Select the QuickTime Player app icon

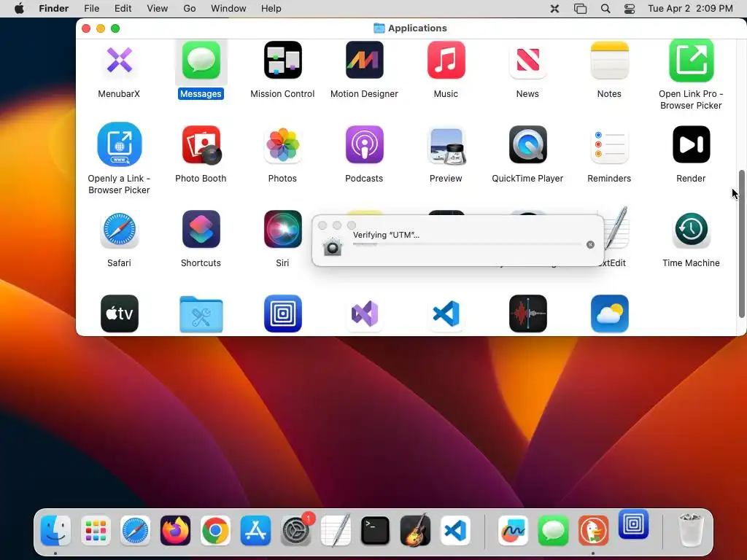click(x=528, y=144)
